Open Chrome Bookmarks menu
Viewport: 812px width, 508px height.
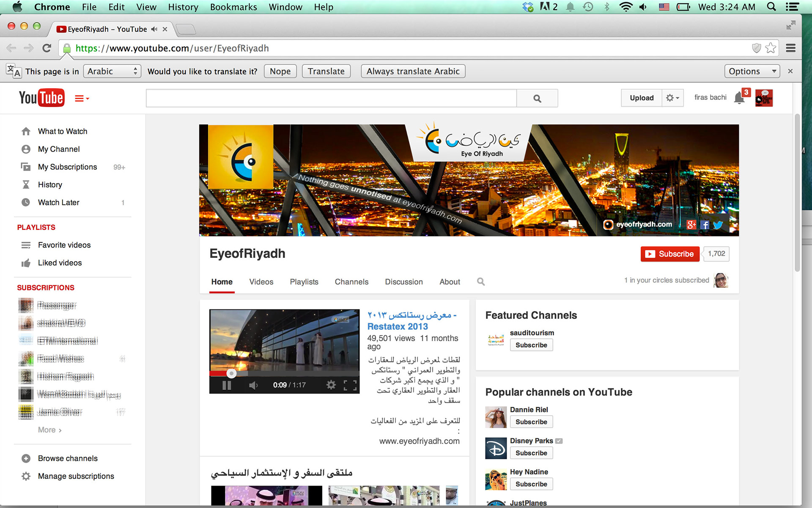233,7
